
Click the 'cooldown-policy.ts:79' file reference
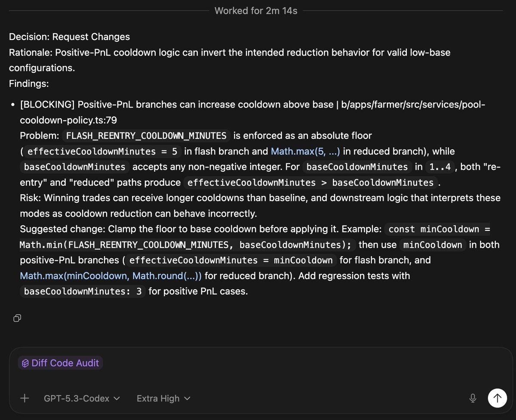(x=68, y=120)
